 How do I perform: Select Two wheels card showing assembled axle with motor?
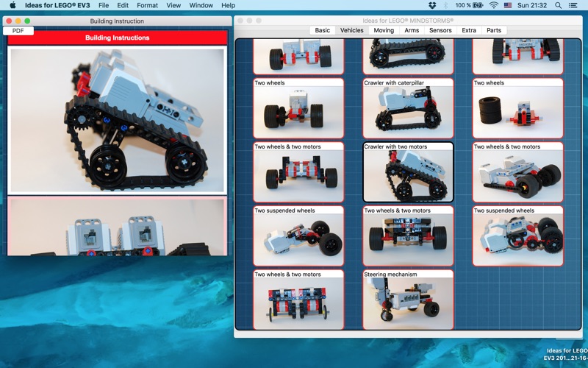[298, 108]
